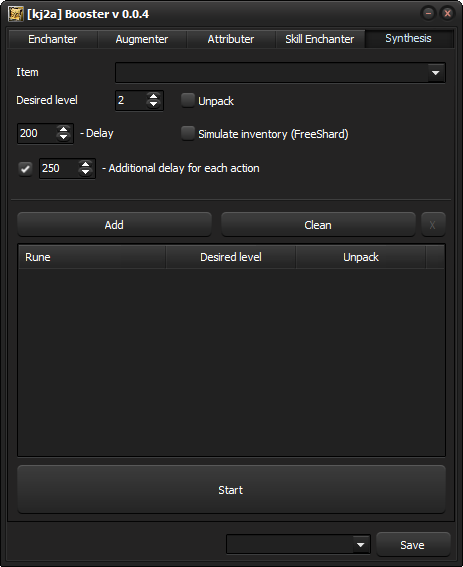This screenshot has width=463, height=567.
Task: Click the Start button
Action: tap(231, 490)
